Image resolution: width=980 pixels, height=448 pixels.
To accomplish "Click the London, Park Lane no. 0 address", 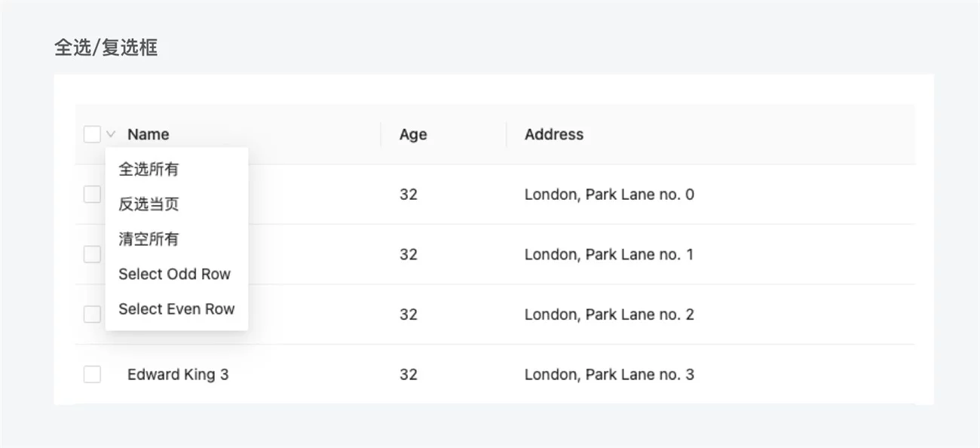I will tap(609, 195).
